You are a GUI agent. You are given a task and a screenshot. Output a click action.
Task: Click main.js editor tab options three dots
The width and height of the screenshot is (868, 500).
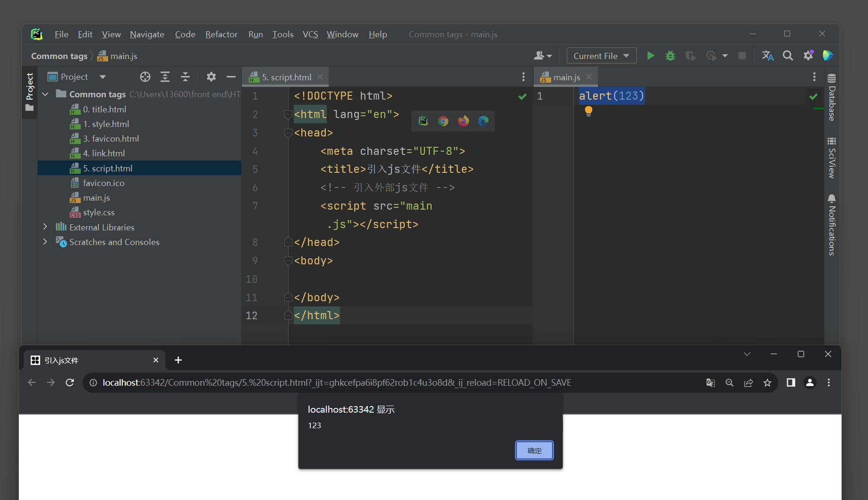(x=814, y=77)
